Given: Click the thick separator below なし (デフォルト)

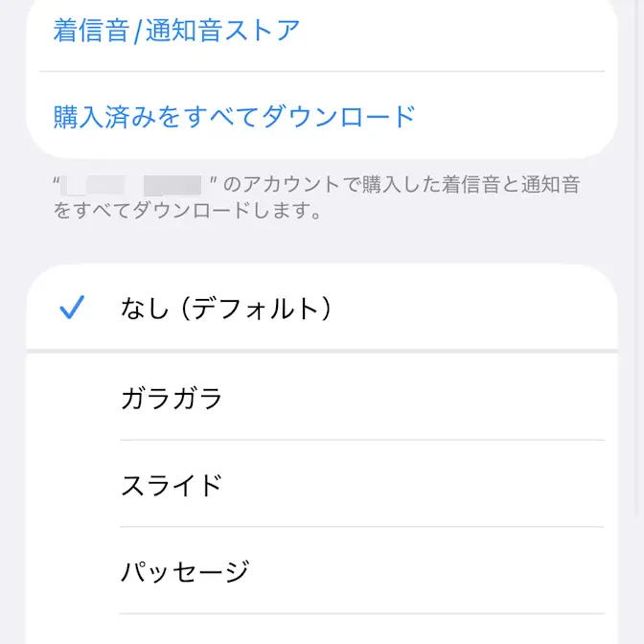Looking at the screenshot, I should [322, 352].
